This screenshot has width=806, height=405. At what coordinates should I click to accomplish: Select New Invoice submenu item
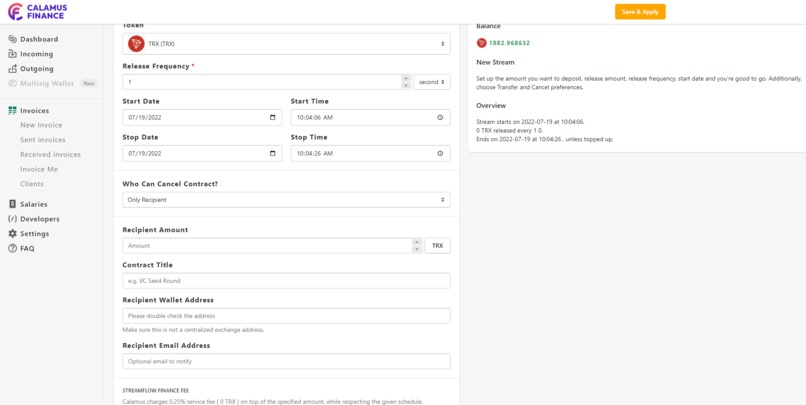[x=41, y=125]
